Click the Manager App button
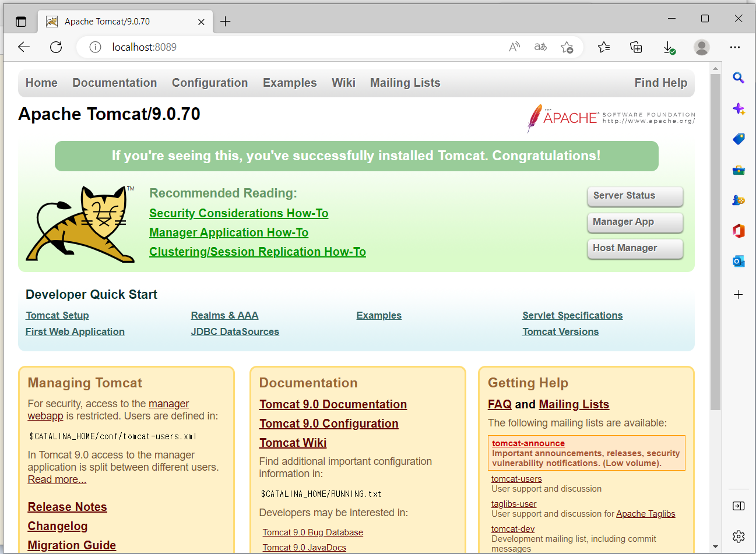 [x=635, y=223]
